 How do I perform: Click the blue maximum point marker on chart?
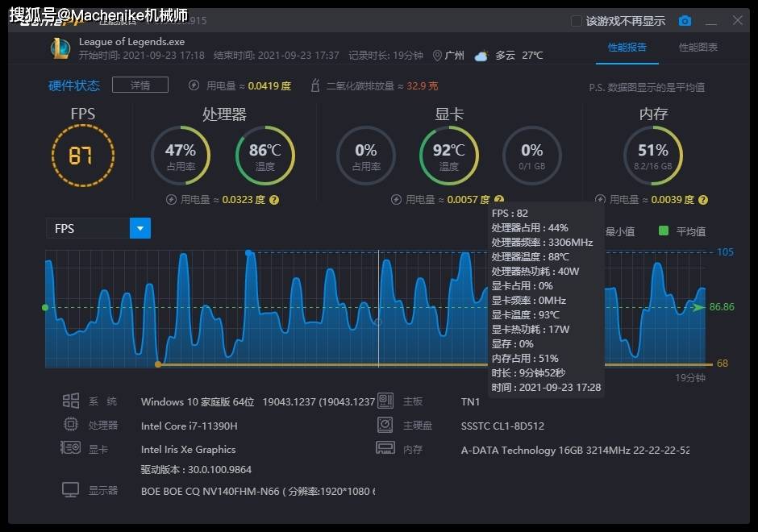pyautogui.click(x=248, y=253)
